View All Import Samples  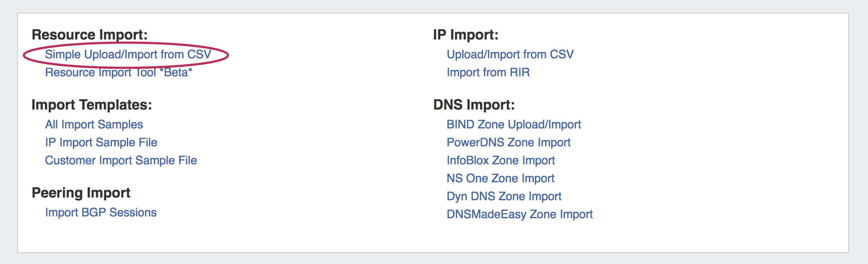(94, 125)
